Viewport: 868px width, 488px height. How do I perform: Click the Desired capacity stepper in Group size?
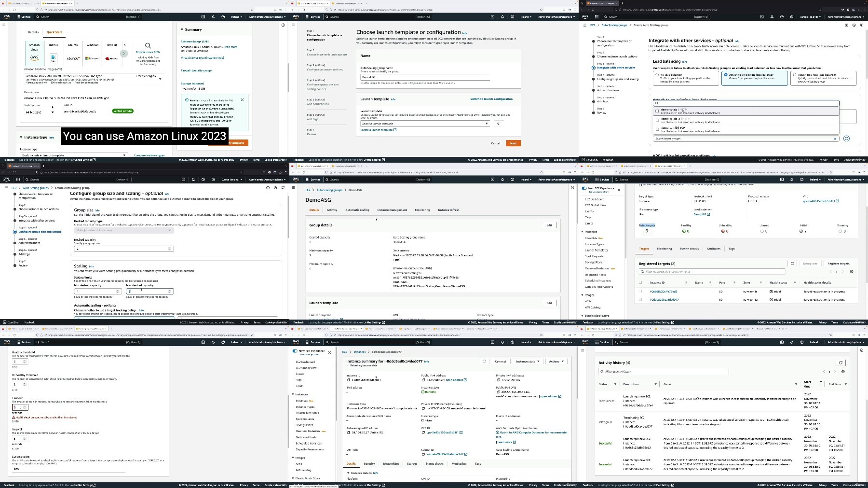click(x=169, y=249)
